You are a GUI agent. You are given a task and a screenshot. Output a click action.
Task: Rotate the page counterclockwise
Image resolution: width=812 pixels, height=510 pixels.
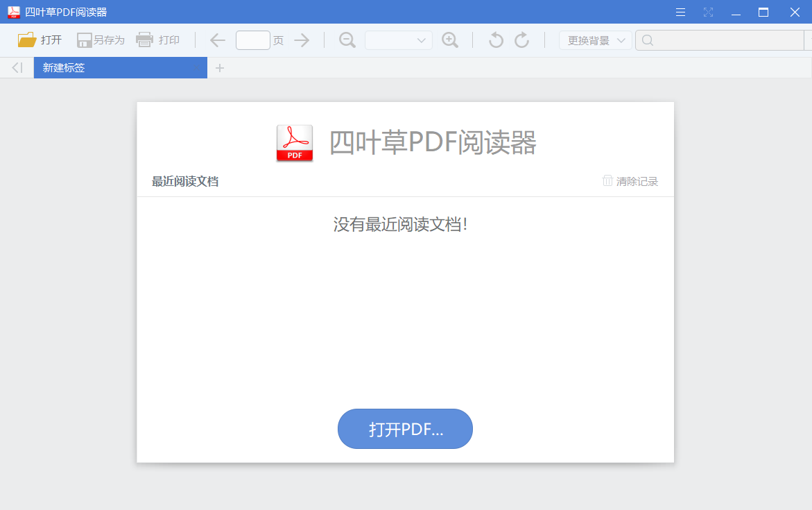click(x=495, y=40)
